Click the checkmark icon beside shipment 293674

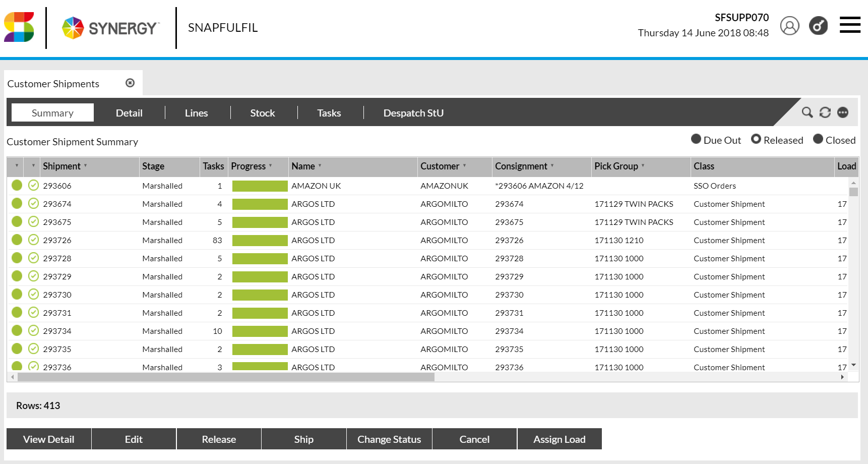click(x=33, y=203)
